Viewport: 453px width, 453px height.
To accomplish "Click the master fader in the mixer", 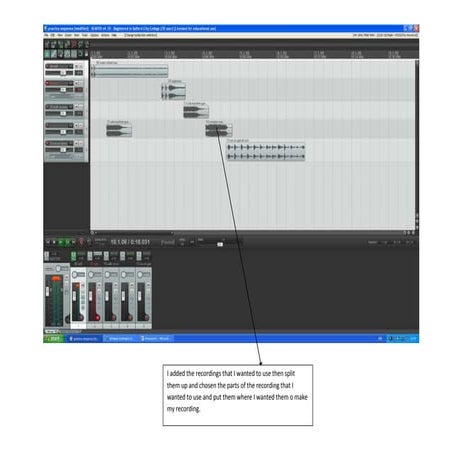I will [x=47, y=292].
